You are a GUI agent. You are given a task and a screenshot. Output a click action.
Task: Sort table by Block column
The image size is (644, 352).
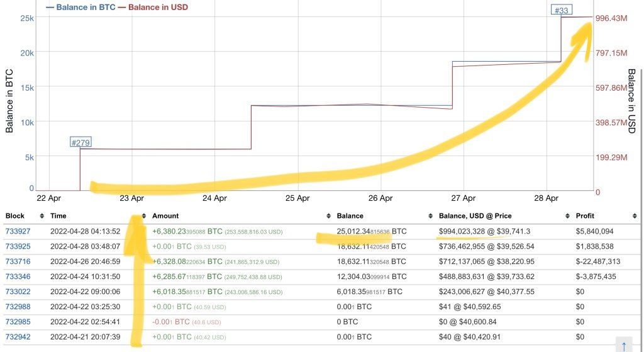15,216
